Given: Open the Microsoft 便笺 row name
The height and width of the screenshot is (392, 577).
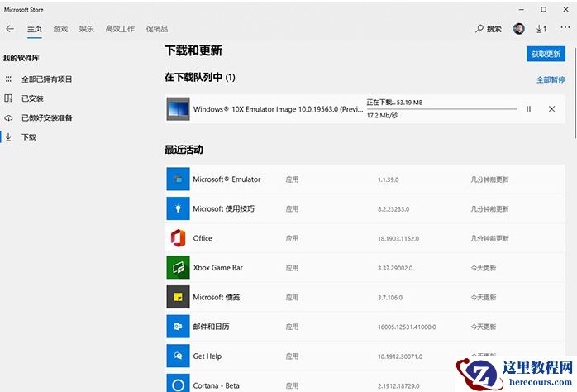Looking at the screenshot, I should point(217,297).
